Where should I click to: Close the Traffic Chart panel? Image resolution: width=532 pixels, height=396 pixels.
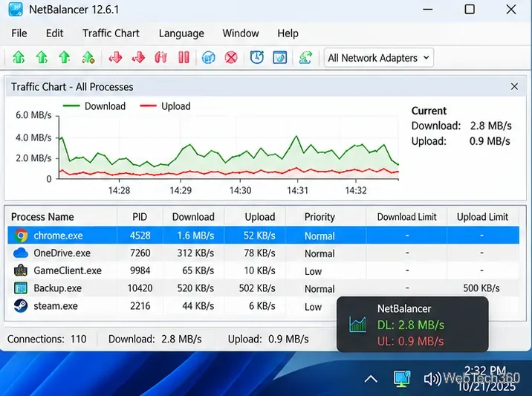pos(514,86)
